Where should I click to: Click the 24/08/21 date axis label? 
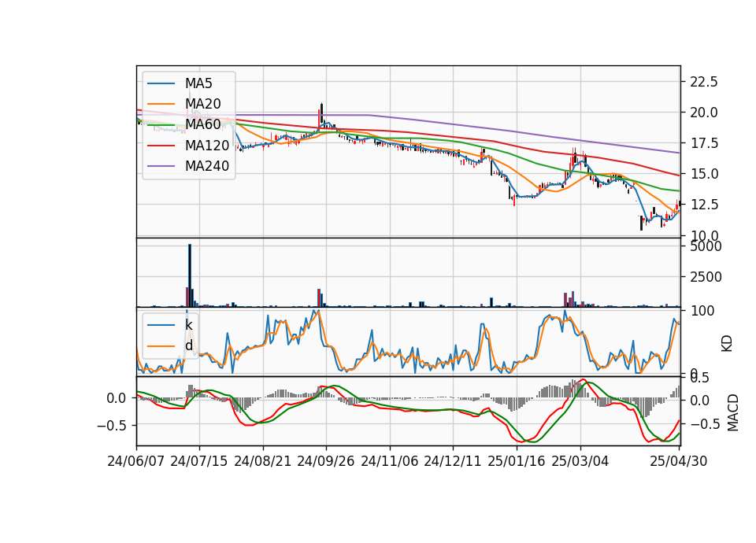click(263, 461)
